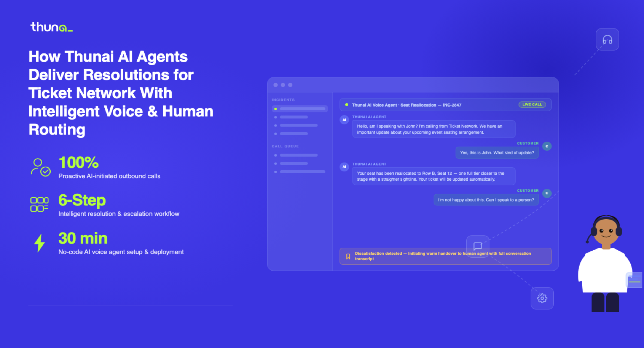The height and width of the screenshot is (348, 644).
Task: Click "Proactive AI-initiated outbound calls" text
Action: pyautogui.click(x=110, y=176)
